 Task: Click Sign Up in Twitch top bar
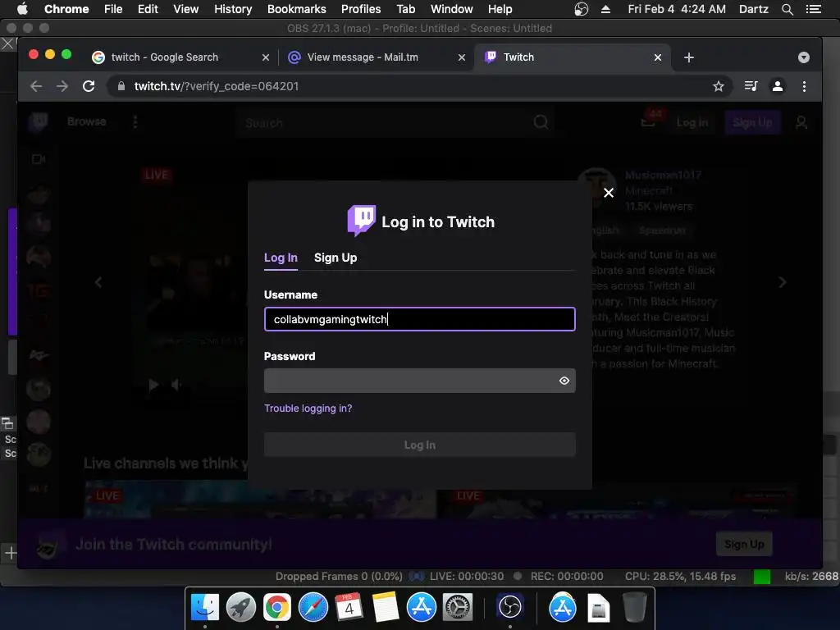[752, 123]
